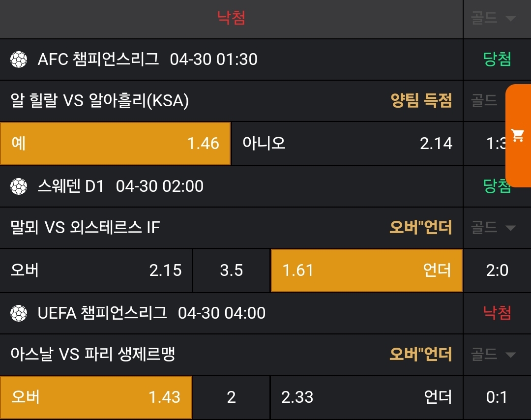Click the soccer ball icon beside 스웨덴 D1
531x420 pixels.
coord(19,186)
